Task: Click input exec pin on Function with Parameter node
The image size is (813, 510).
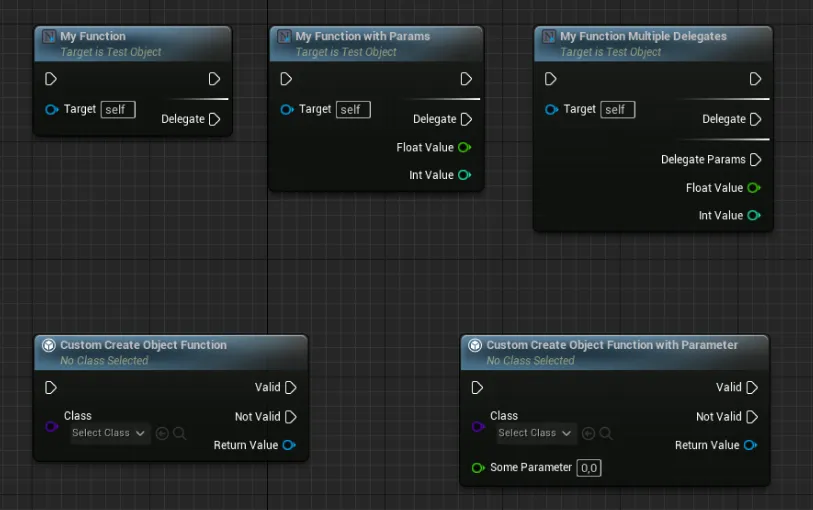Action: pyautogui.click(x=477, y=388)
